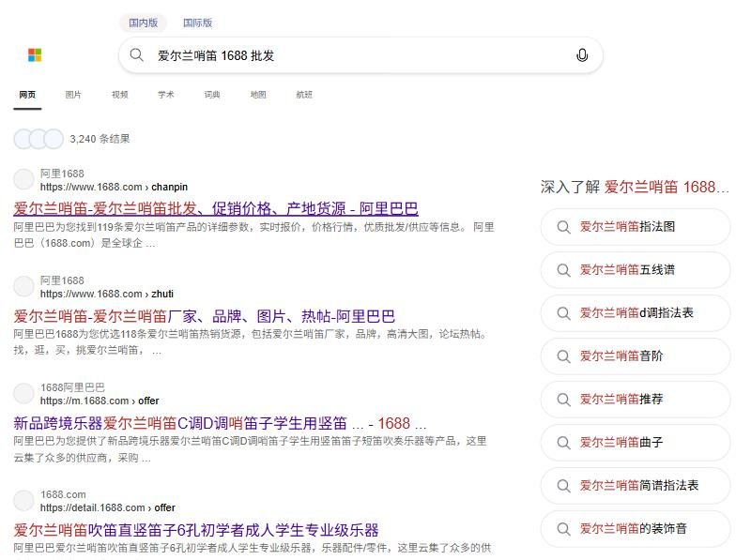Screen dimensions: 751x560
Task: Search related suggestion 爱尔兰哨笛推荐
Action: click(636, 399)
